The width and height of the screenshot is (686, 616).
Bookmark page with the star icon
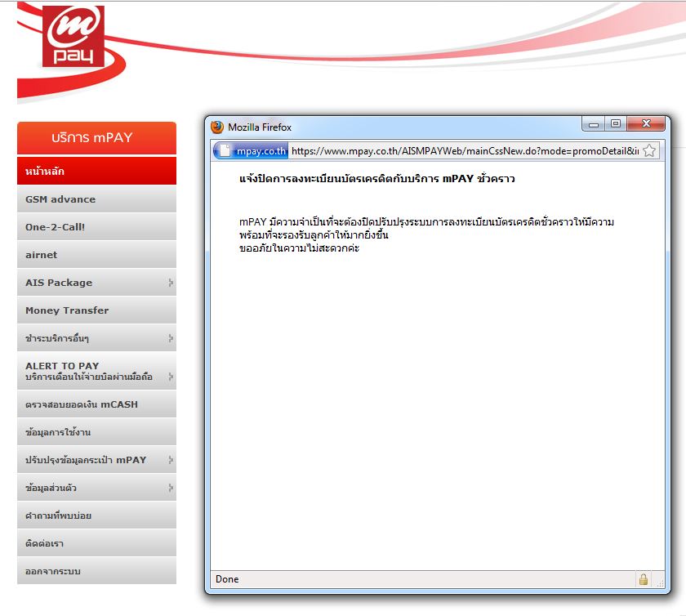(649, 150)
